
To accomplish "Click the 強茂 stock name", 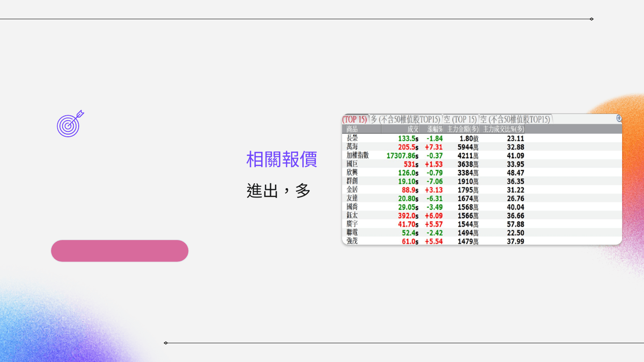I will [x=352, y=241].
